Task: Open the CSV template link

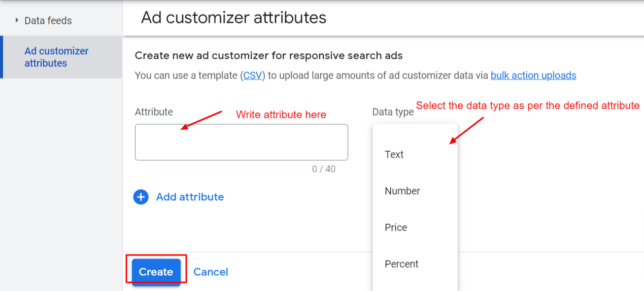Action: pyautogui.click(x=252, y=76)
